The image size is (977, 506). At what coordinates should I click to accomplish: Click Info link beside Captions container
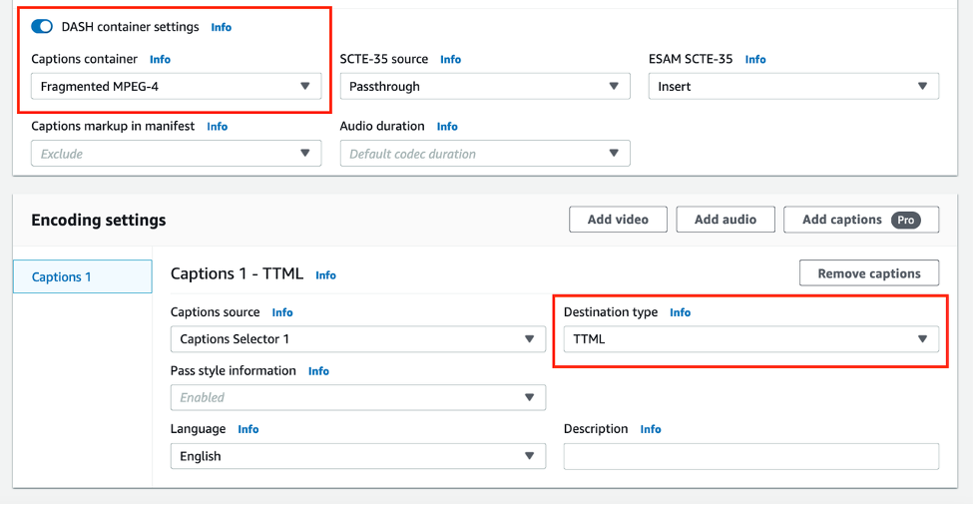click(160, 59)
